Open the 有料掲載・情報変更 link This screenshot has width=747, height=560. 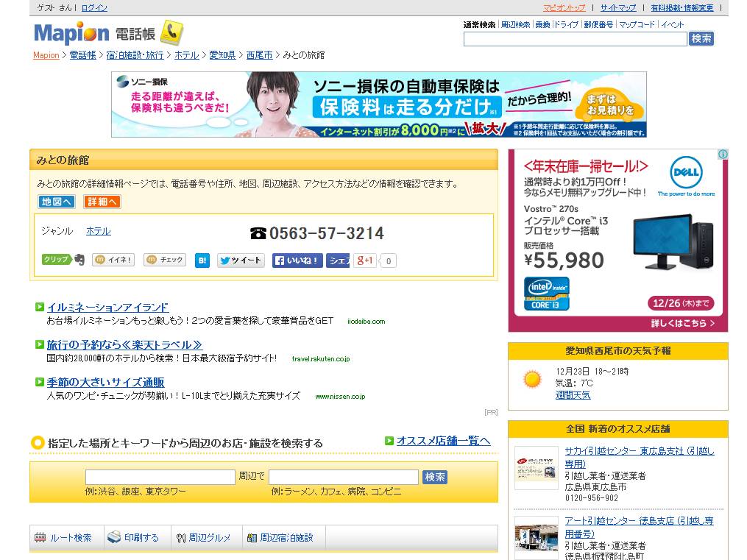682,7
